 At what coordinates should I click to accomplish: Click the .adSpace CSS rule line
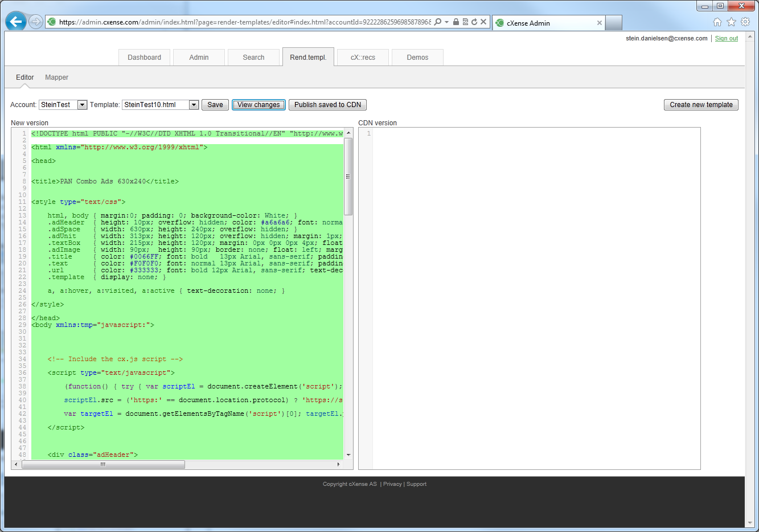[173, 229]
